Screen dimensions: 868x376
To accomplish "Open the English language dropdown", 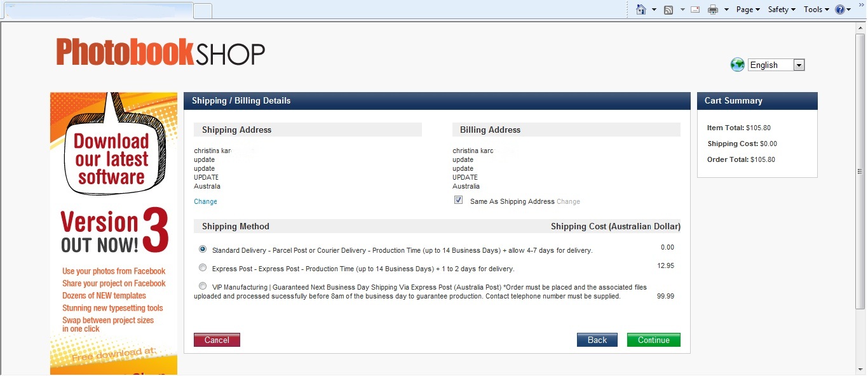I will click(776, 65).
